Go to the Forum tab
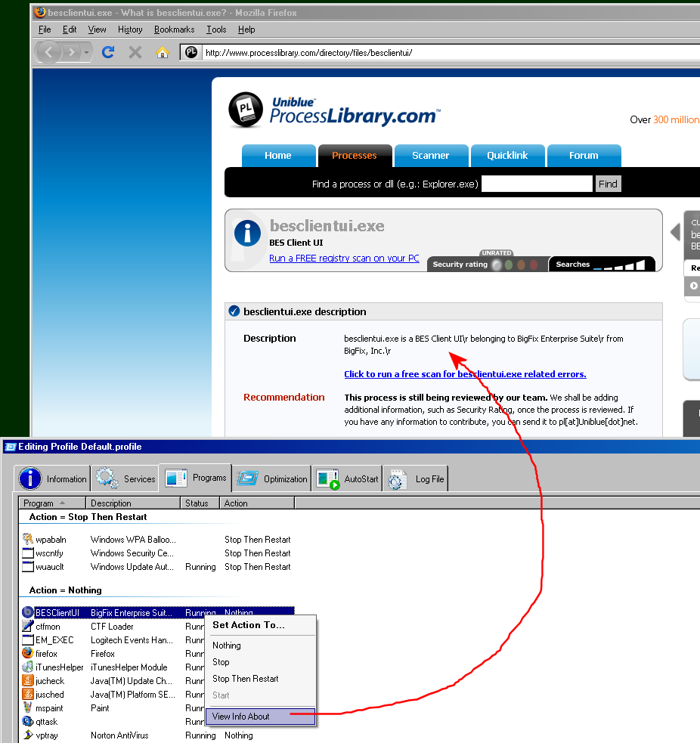Viewport: 700px width, 743px height. click(584, 156)
